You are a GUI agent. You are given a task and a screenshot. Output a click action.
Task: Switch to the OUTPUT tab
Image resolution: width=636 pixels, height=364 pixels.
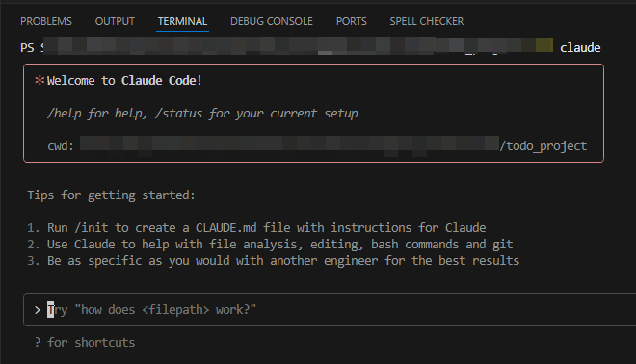point(115,21)
